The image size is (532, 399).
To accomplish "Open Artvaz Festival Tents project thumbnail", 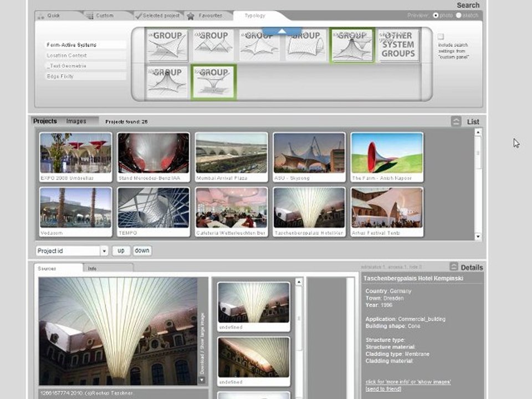I will [387, 212].
